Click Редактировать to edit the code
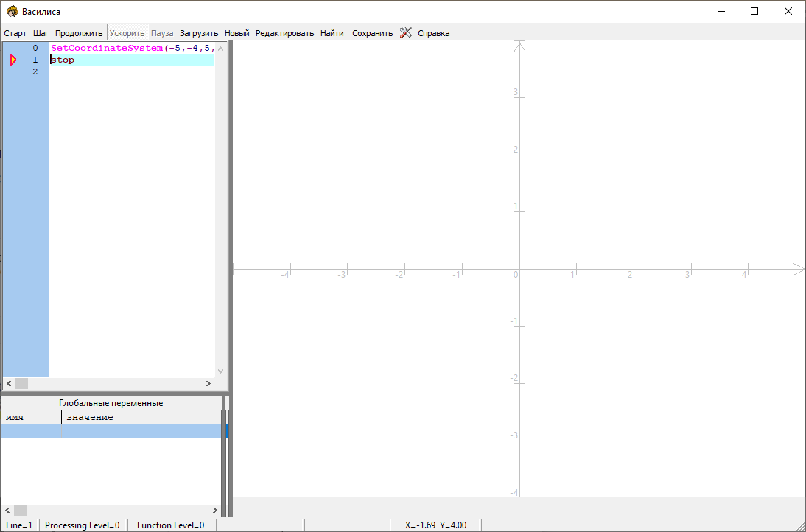The image size is (806, 532). pyautogui.click(x=284, y=33)
